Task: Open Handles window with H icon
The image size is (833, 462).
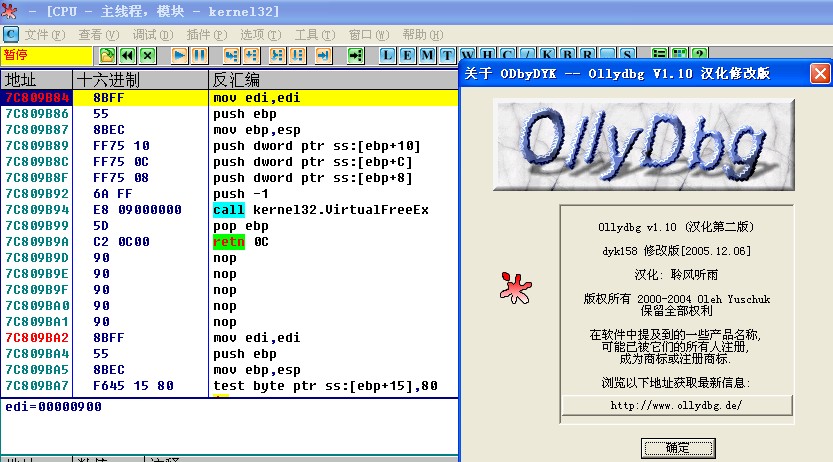Action: (x=487, y=54)
